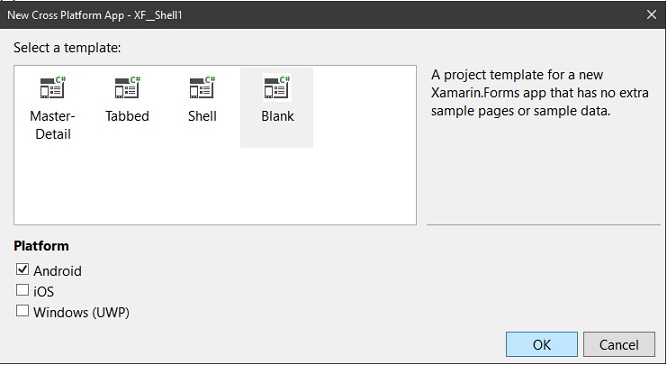Viewport: 667px width, 365px height.
Task: Click the Tabbed template name
Action: point(127,116)
